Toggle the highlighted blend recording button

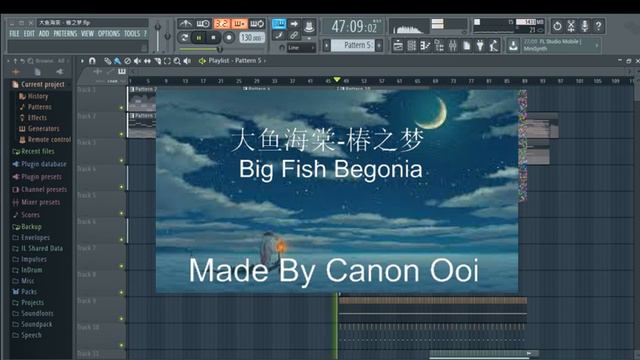click(x=239, y=24)
